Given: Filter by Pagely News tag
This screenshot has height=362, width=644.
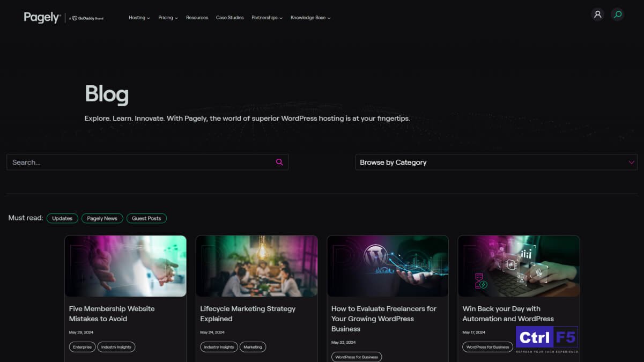Looking at the screenshot, I should (102, 218).
